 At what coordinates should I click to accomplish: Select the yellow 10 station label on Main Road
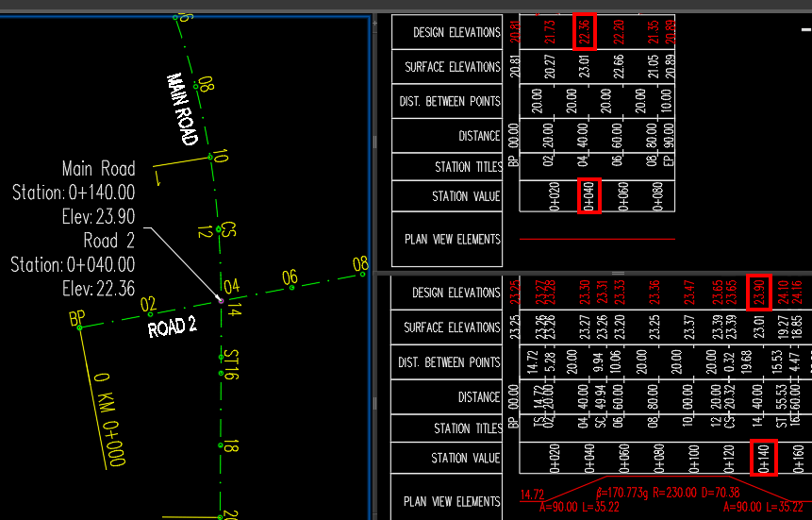coord(220,156)
